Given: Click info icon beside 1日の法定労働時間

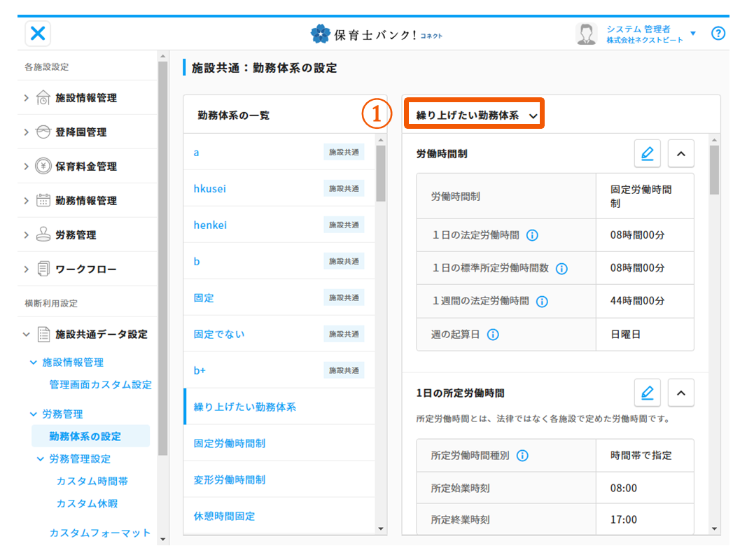Looking at the screenshot, I should (x=532, y=235).
